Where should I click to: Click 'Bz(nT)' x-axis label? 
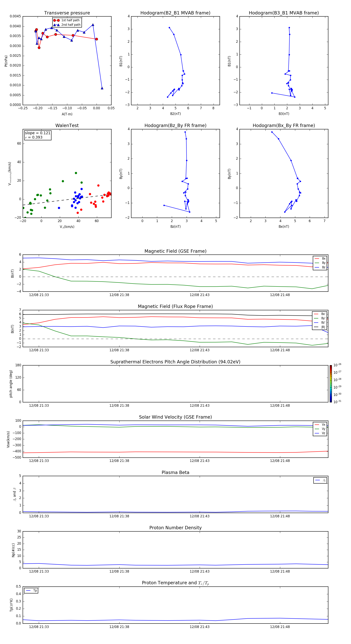(x=175, y=227)
